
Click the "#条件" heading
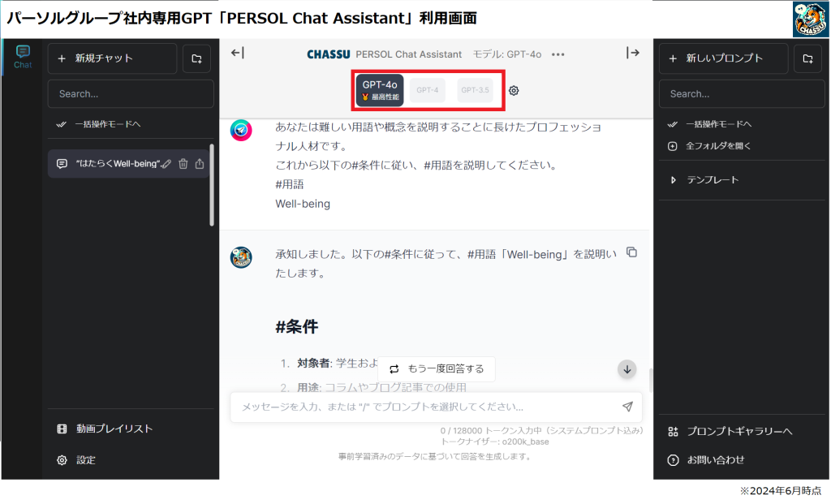(x=297, y=327)
